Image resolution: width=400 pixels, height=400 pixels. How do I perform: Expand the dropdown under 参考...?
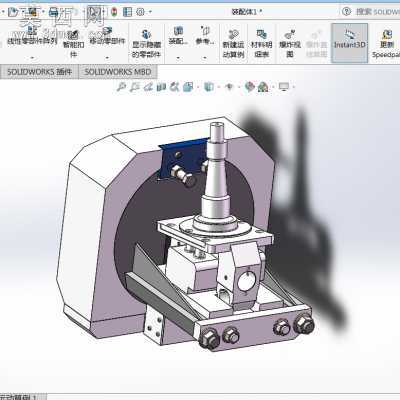pyautogui.click(x=205, y=58)
